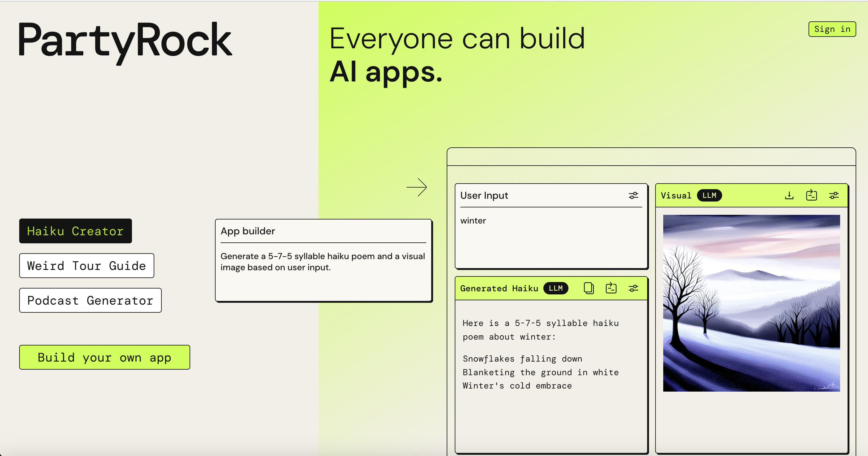Click the LLM badge on Visual widget
868x456 pixels.
[x=709, y=195]
